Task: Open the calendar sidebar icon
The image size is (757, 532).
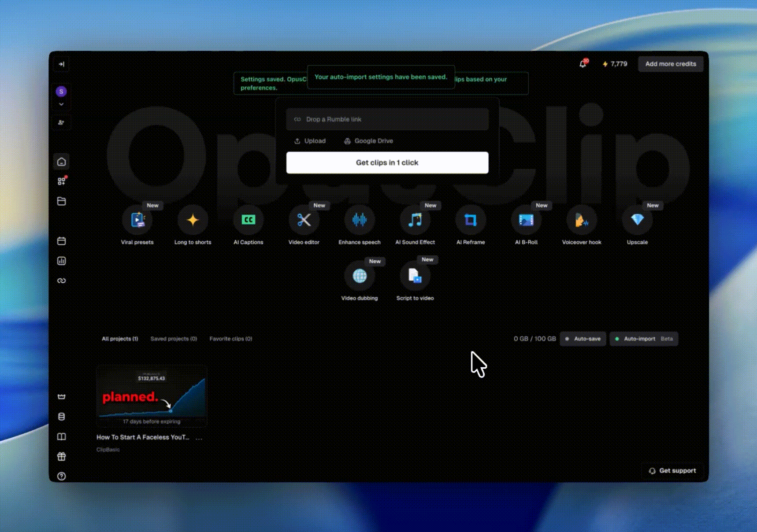Action: 61,241
